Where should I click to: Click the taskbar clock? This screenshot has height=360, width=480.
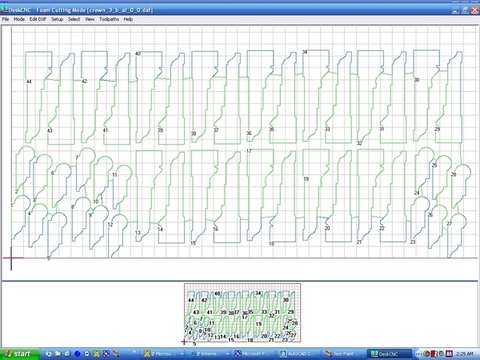point(465,354)
